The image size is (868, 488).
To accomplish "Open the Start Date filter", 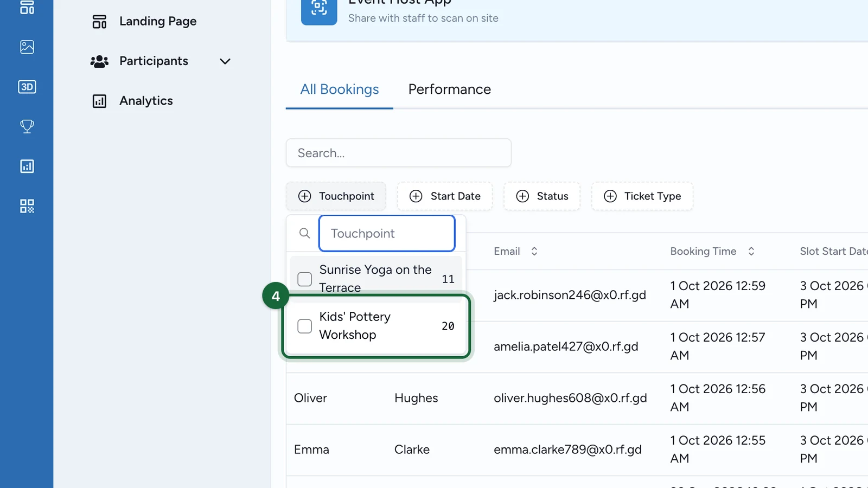I will tap(445, 196).
